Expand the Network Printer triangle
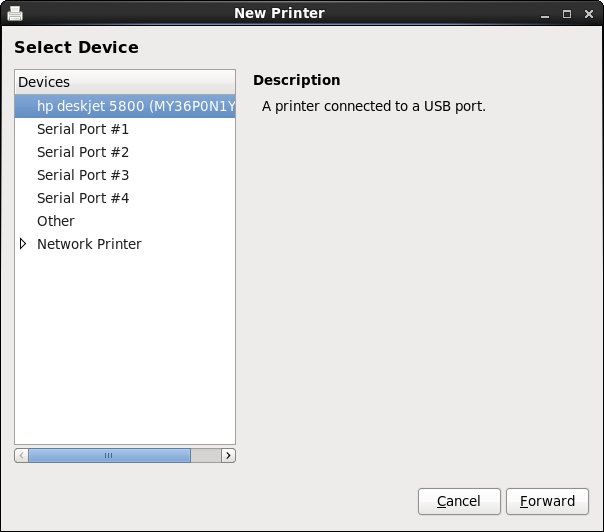Screen dimensions: 604x532 [23, 244]
